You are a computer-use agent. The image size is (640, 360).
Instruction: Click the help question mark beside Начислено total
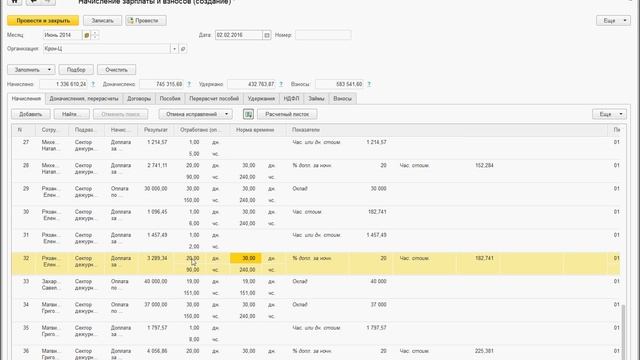tap(93, 84)
